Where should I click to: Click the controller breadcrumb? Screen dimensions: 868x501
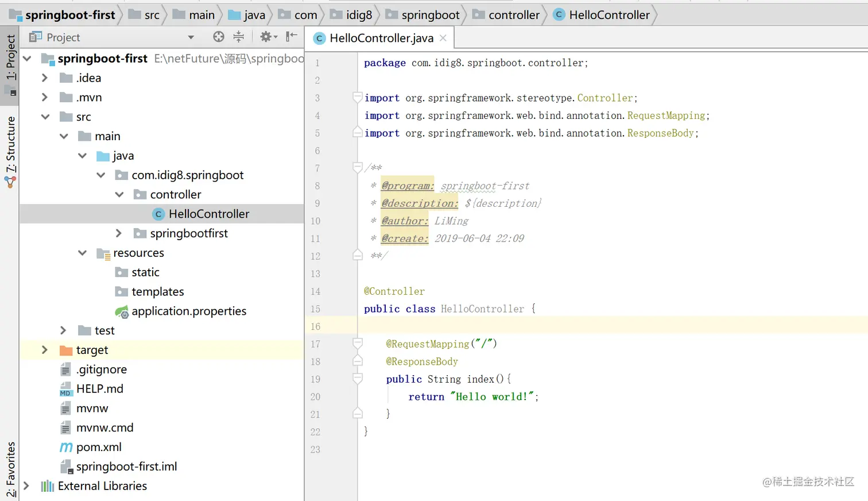pyautogui.click(x=506, y=15)
